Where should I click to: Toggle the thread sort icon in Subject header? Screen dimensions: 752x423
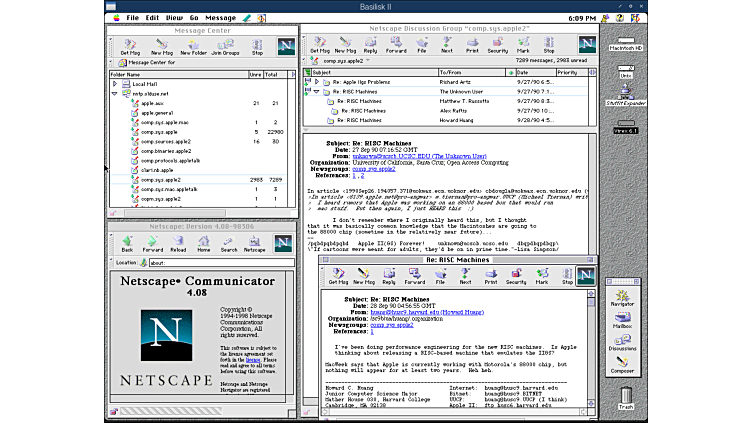click(308, 72)
